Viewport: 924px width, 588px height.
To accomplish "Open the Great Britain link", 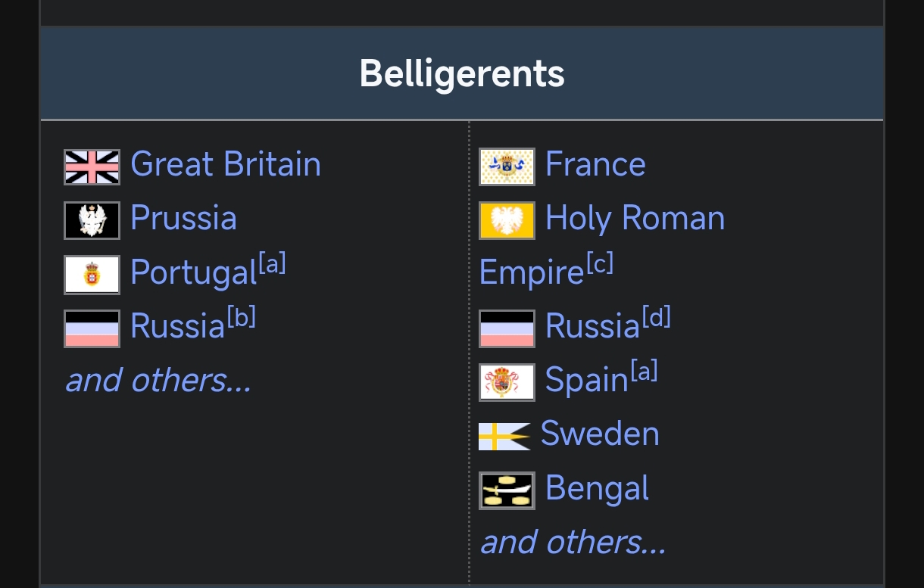I will [226, 164].
